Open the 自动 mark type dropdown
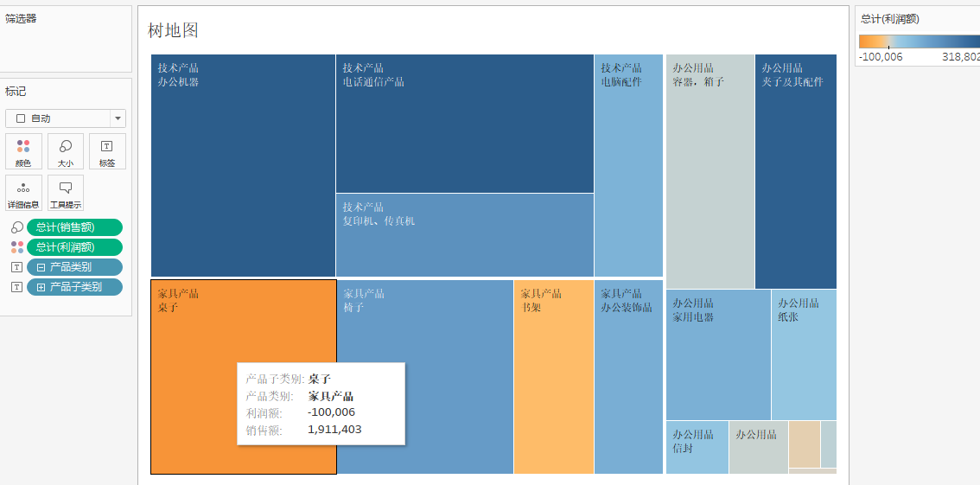This screenshot has height=485, width=980. pos(66,118)
